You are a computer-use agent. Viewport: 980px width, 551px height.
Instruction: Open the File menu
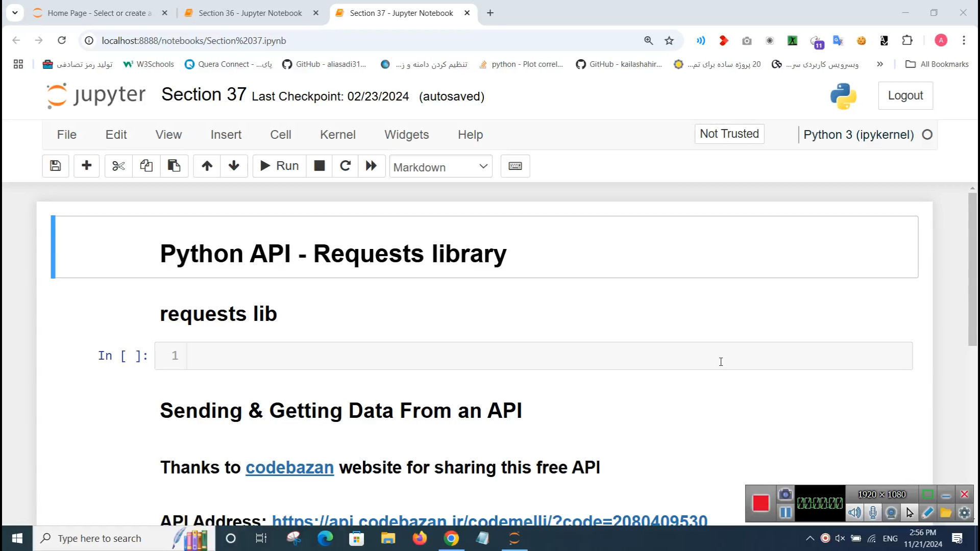click(x=67, y=135)
